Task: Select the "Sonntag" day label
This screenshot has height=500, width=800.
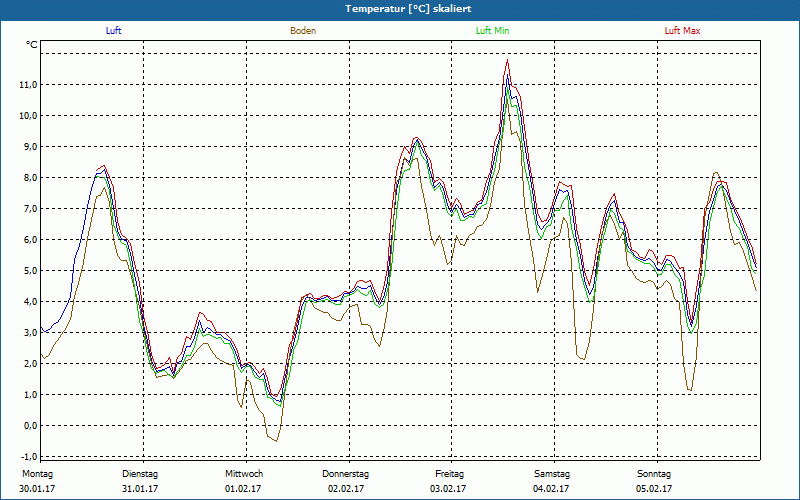Action: click(654, 474)
